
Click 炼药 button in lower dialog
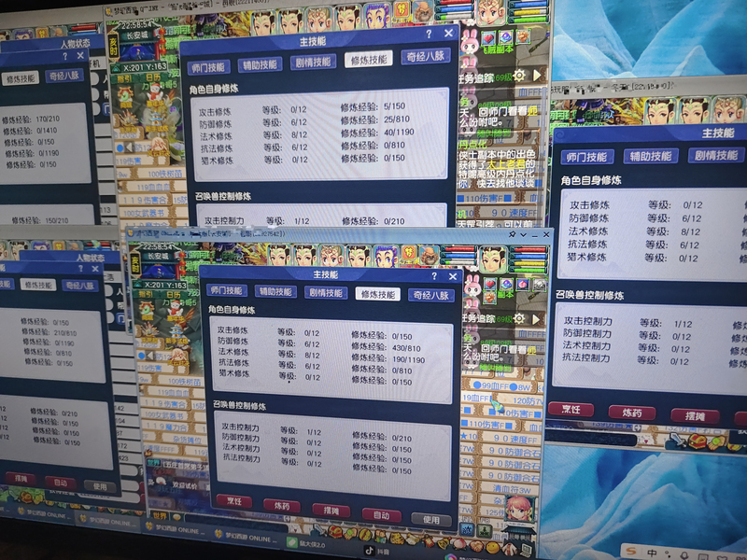pos(282,506)
